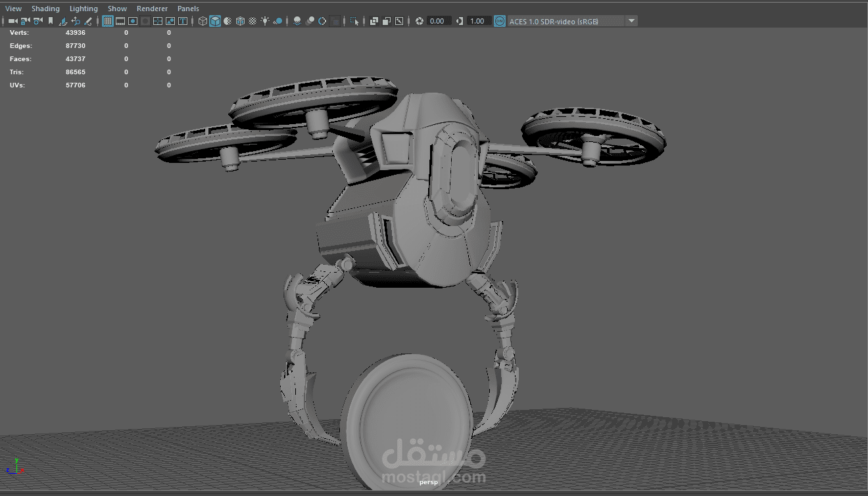Click the 'Edges:' heads-up label
The height and width of the screenshot is (496, 868).
20,46
